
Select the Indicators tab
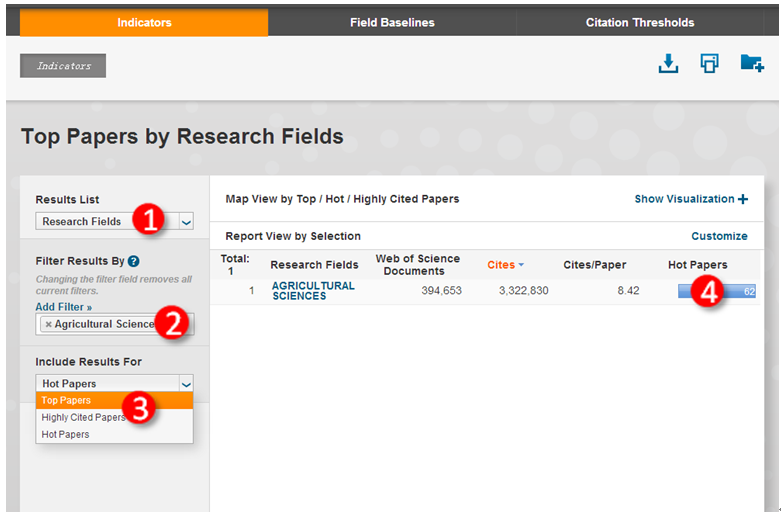click(144, 22)
